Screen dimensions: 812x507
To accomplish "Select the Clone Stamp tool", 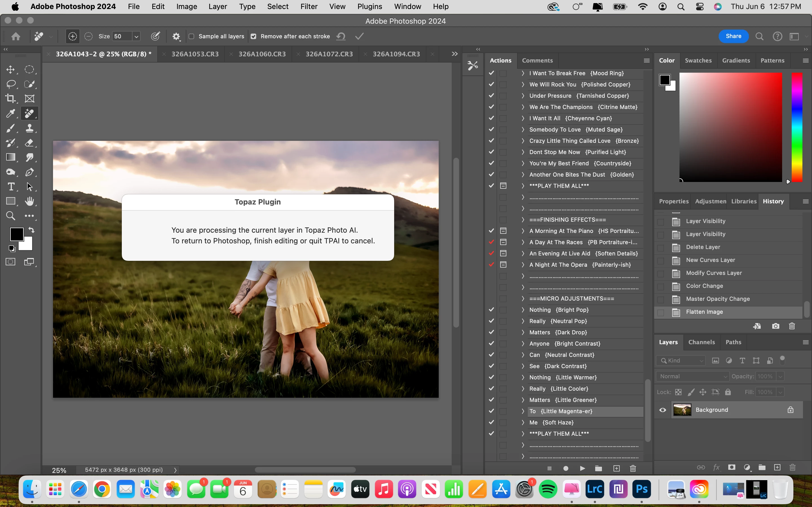I will 30,128.
